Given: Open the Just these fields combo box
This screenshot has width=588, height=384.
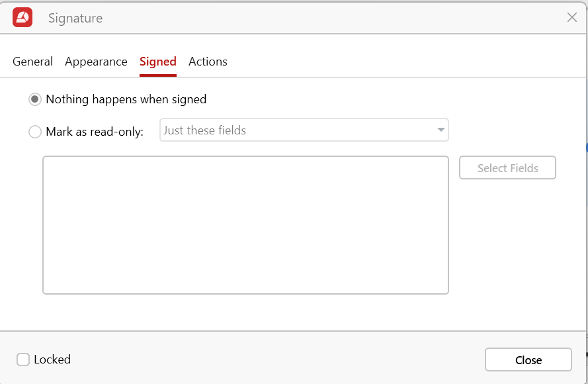Looking at the screenshot, I should (x=298, y=130).
